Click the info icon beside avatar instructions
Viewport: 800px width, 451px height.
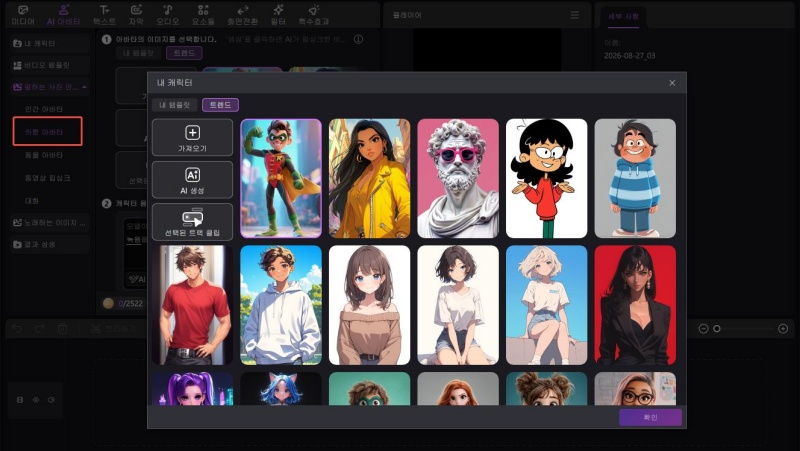359,39
